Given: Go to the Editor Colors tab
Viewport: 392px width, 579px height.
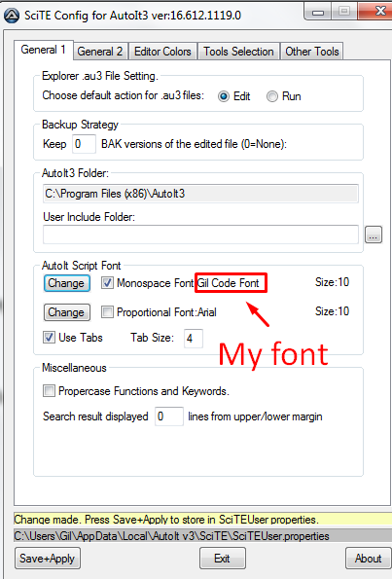Looking at the screenshot, I should pos(162,52).
